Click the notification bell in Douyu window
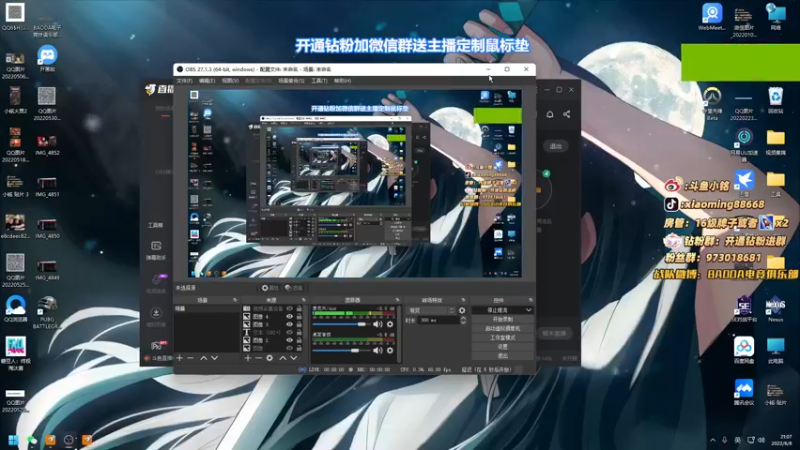 pos(550,114)
